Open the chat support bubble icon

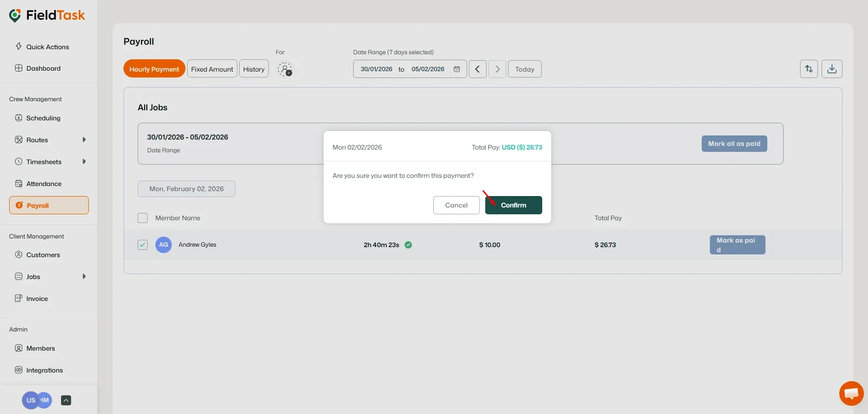point(851,393)
